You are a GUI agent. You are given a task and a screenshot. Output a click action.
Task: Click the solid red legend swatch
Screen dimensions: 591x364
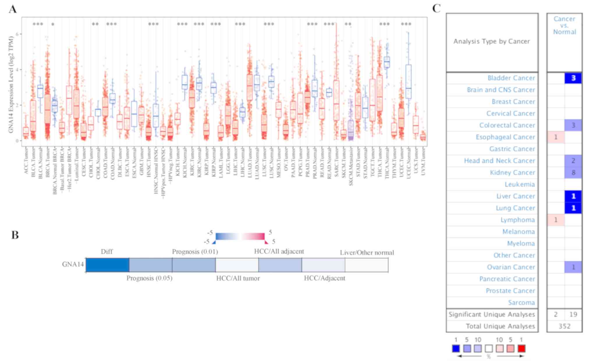coord(521,349)
